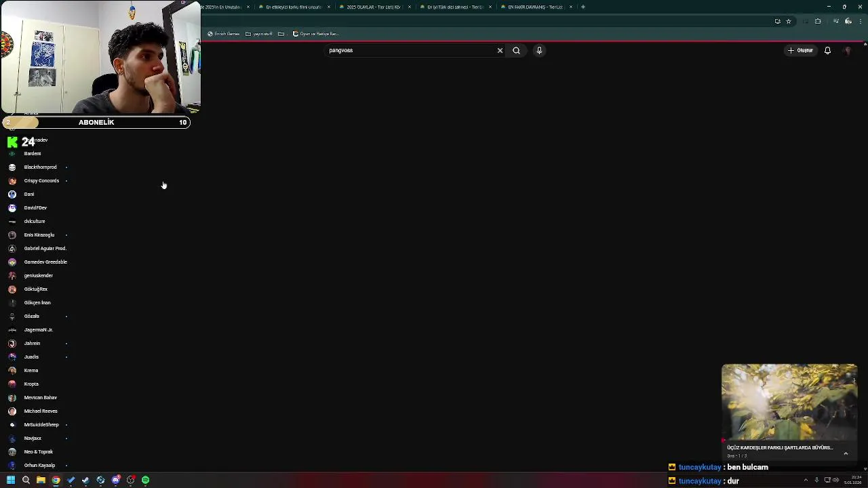
Task: Open the Oyun ve Hediye Kartı bookmark
Action: click(x=316, y=34)
